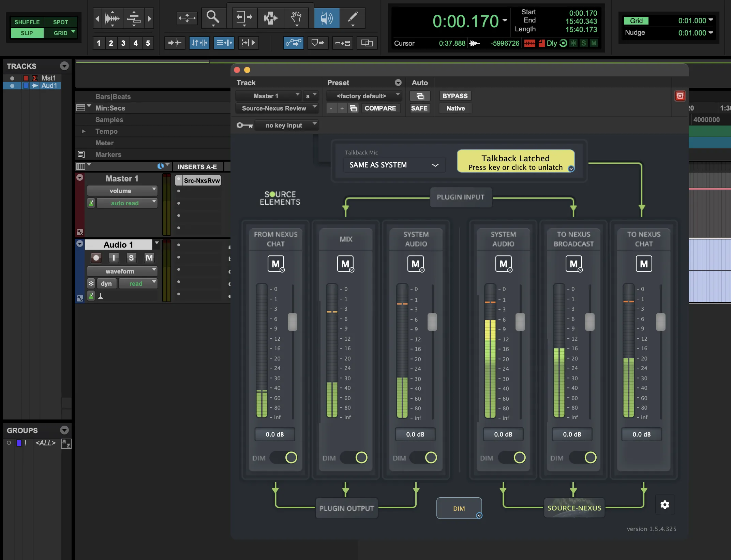The image size is (731, 560).
Task: Select GRID edit mode
Action: pos(60,33)
